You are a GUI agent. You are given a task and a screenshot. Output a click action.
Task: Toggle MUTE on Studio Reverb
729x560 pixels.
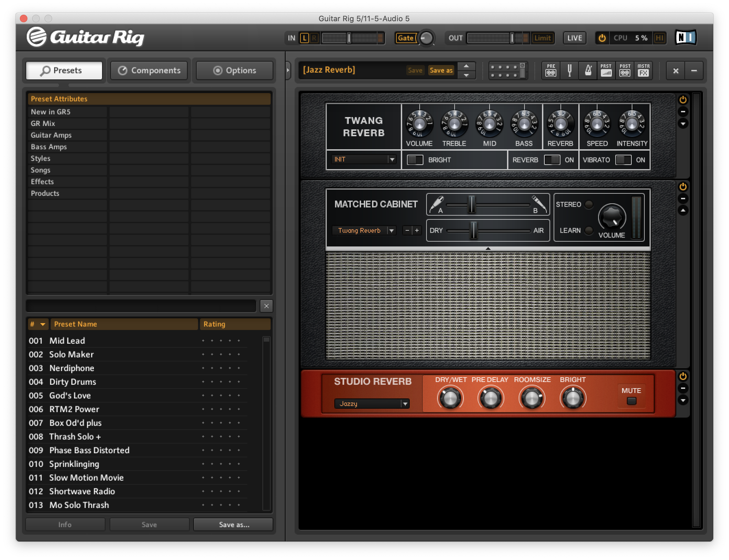[x=631, y=401]
